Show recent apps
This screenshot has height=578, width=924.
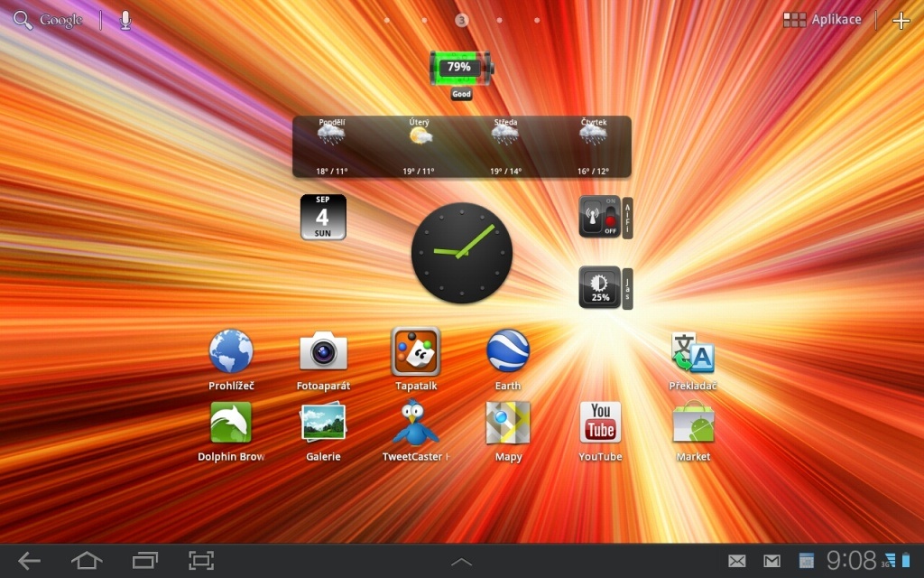coord(144,560)
